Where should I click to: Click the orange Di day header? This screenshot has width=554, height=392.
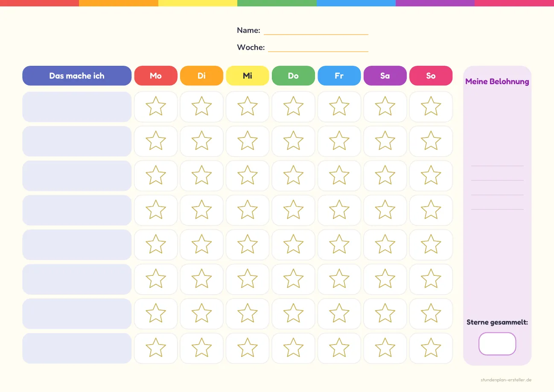(201, 76)
